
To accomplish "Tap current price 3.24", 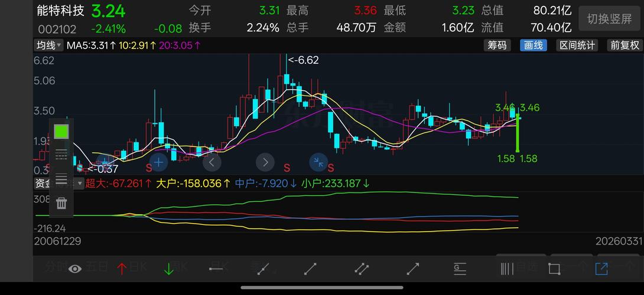I will tap(108, 11).
